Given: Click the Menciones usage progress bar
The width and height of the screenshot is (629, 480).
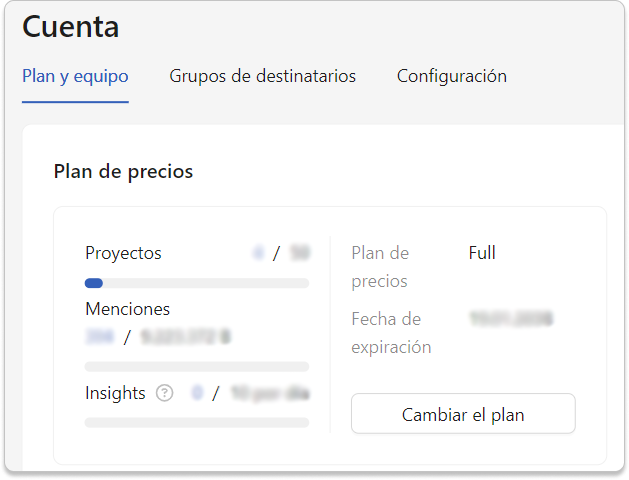Looking at the screenshot, I should pyautogui.click(x=197, y=367).
